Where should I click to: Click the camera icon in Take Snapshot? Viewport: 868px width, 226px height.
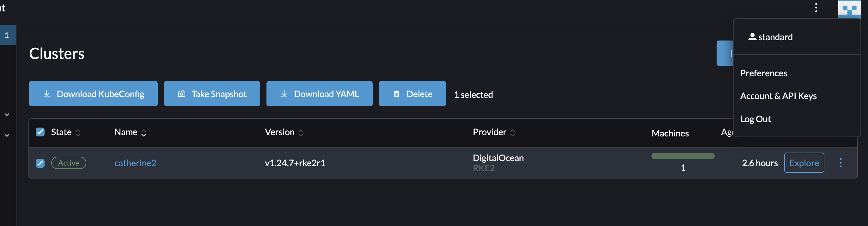tap(181, 93)
